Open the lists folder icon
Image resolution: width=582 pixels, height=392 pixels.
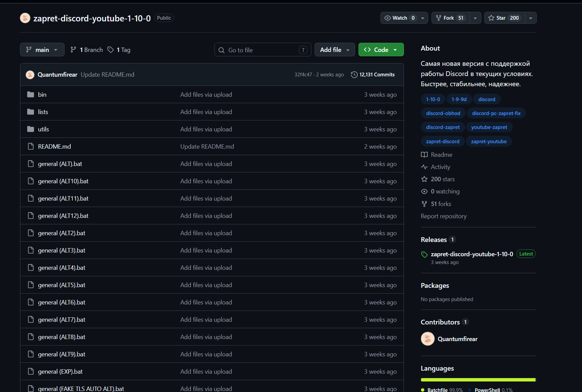point(31,112)
